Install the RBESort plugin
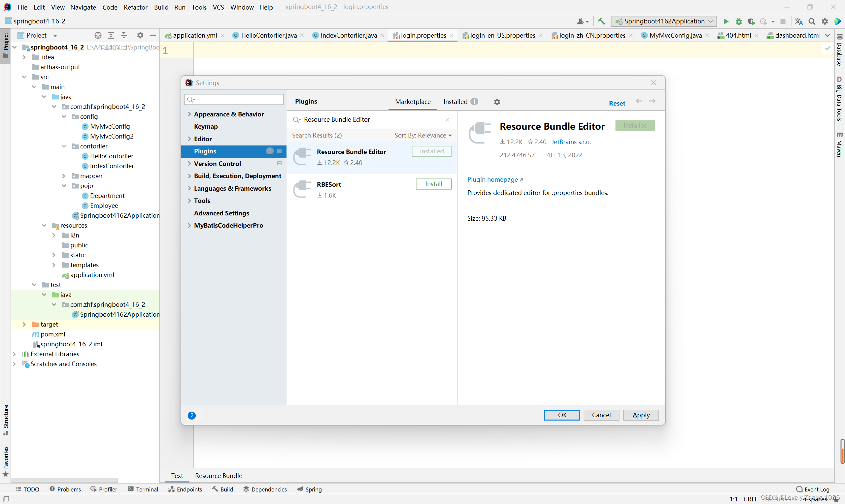Image resolution: width=845 pixels, height=504 pixels. (433, 184)
